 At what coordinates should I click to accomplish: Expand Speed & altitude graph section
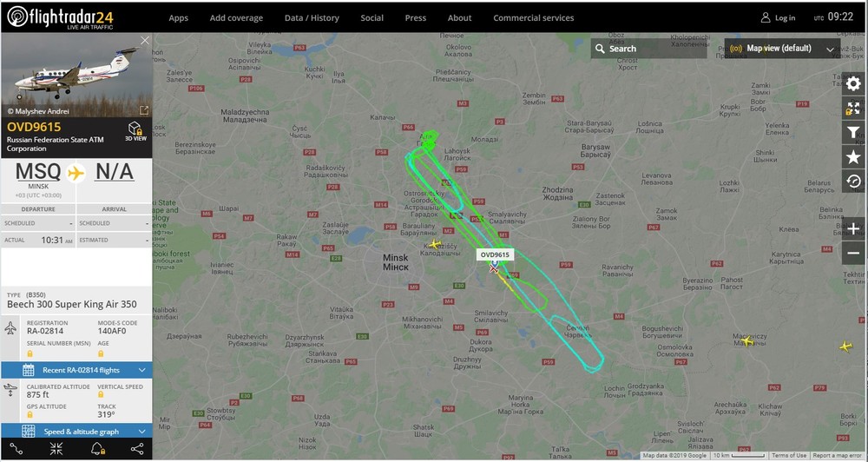tap(76, 431)
